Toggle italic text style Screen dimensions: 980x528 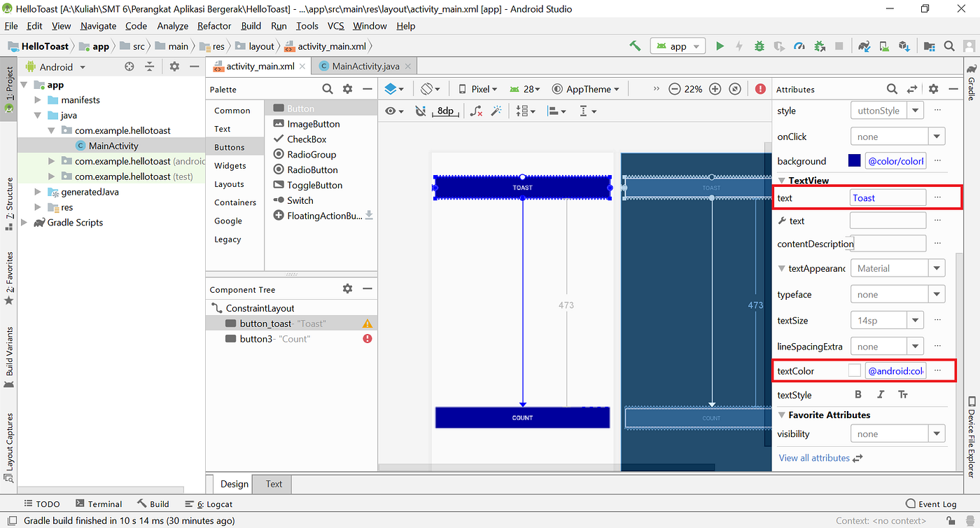pyautogui.click(x=881, y=394)
